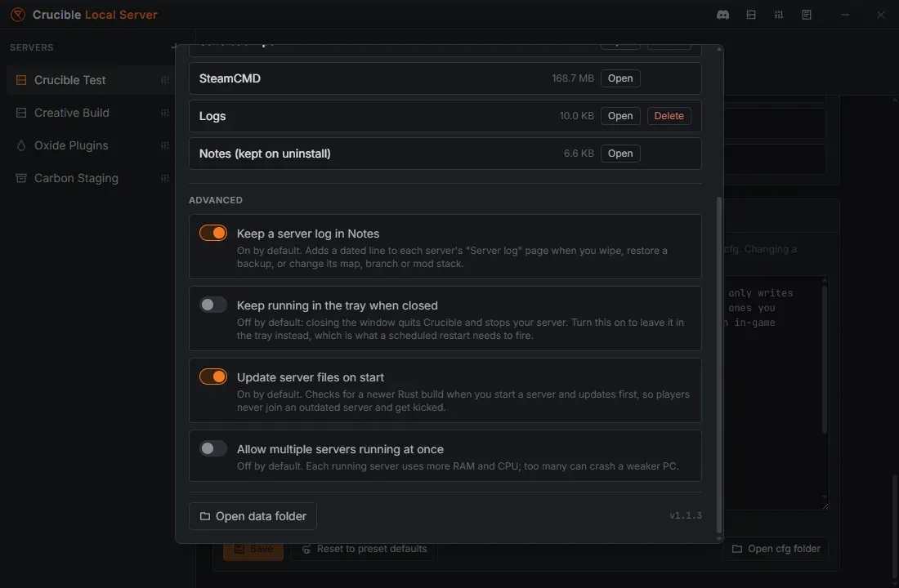
Task: Click the orange server icon for Crucible Test
Action: (x=21, y=80)
